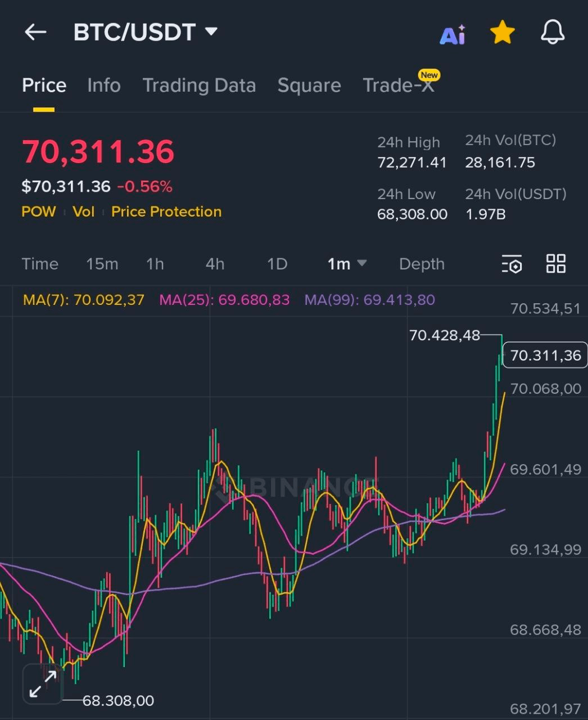
Task: Open the 1m interval dropdown
Action: click(346, 264)
